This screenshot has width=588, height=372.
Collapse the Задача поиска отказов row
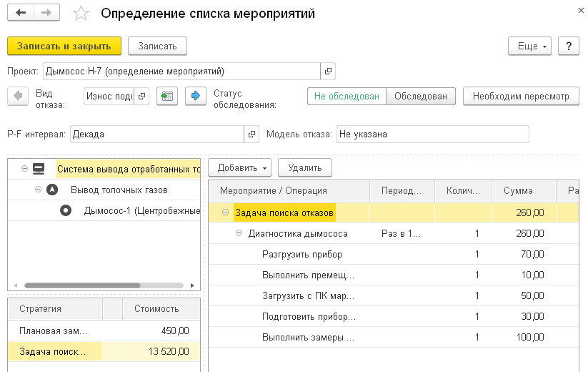click(225, 212)
